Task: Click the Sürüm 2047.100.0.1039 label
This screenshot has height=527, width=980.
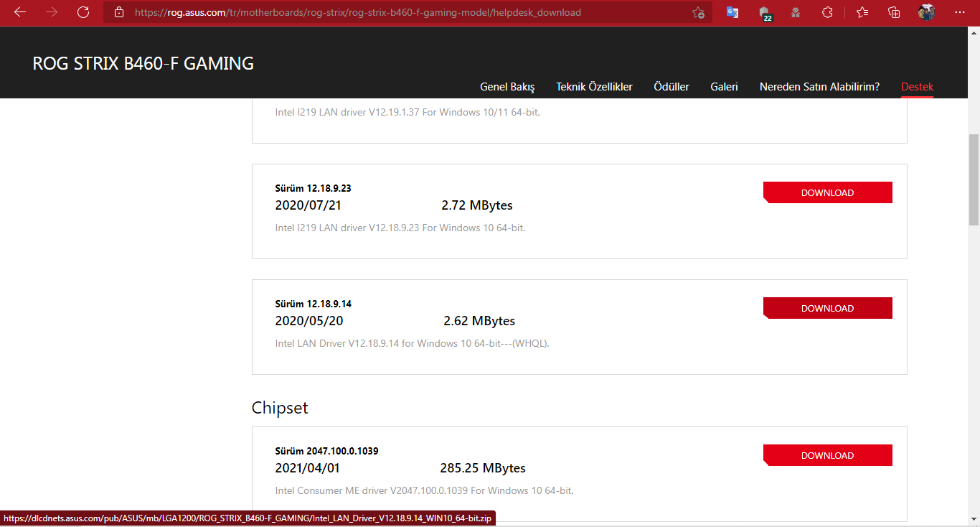Action: (326, 452)
